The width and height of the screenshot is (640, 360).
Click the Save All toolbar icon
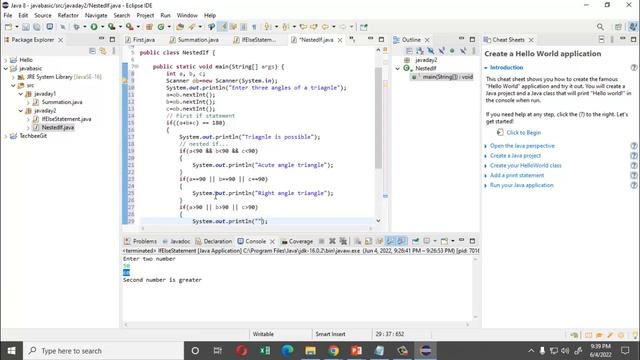[x=37, y=27]
